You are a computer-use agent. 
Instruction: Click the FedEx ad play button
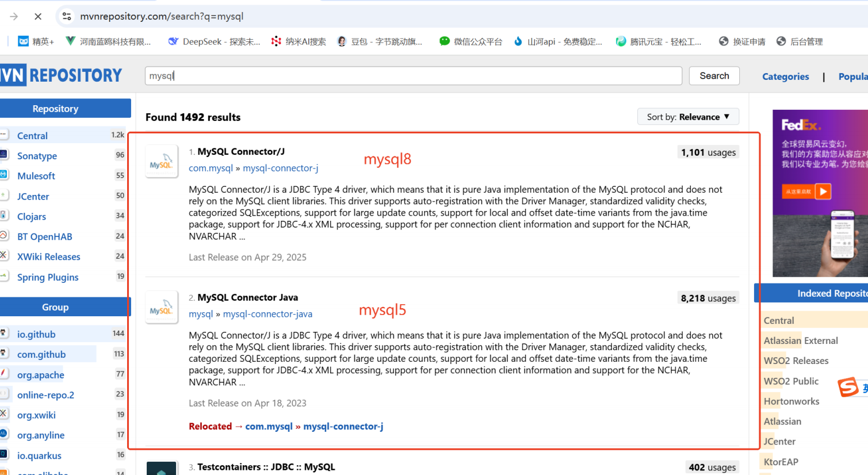[823, 191]
